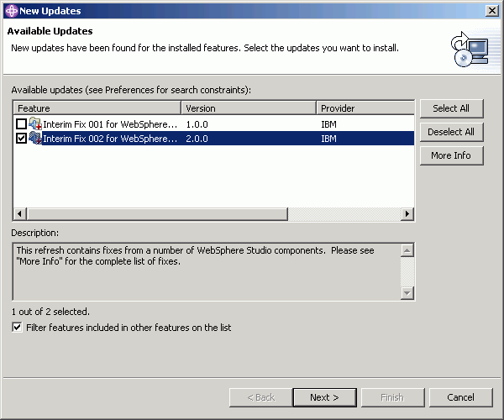Click the feature list's right scroll arrow
Image resolution: width=504 pixels, height=420 pixels.
click(x=407, y=213)
